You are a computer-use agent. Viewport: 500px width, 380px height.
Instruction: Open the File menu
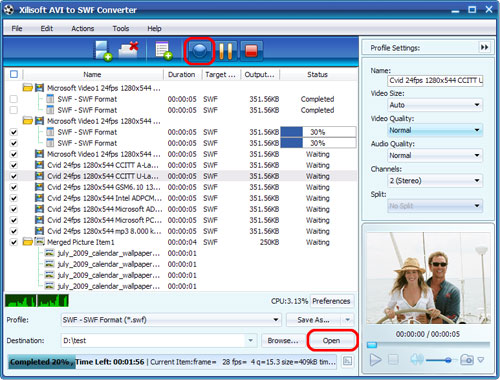point(17,28)
